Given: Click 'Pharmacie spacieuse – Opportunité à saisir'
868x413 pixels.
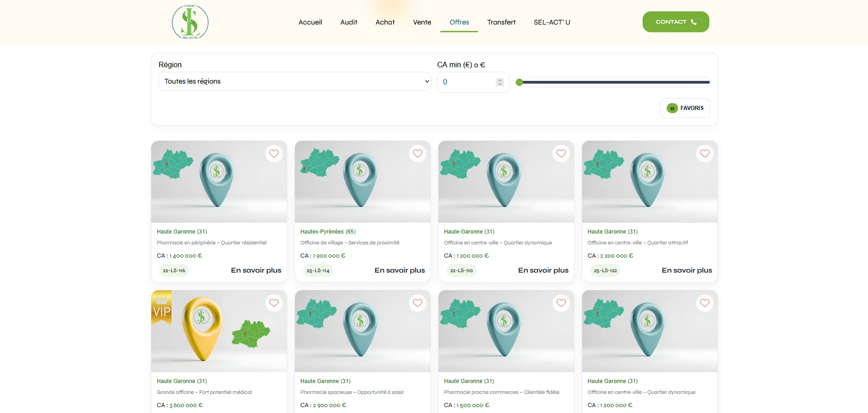Looking at the screenshot, I should [x=352, y=392].
